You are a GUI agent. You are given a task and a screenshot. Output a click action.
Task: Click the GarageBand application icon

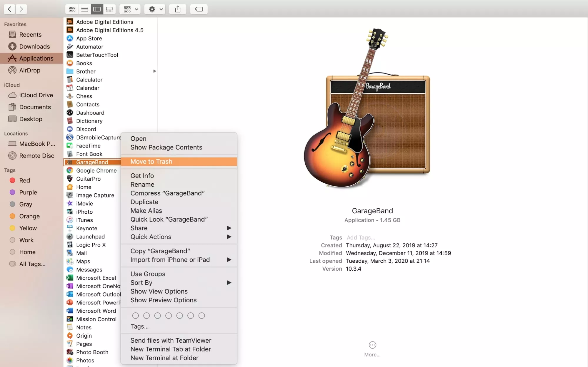click(x=69, y=162)
